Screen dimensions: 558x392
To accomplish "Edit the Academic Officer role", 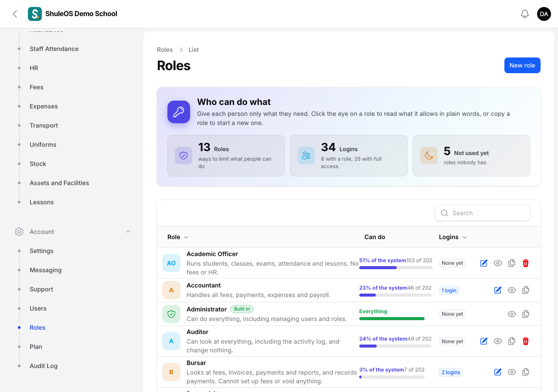I will tap(483, 263).
